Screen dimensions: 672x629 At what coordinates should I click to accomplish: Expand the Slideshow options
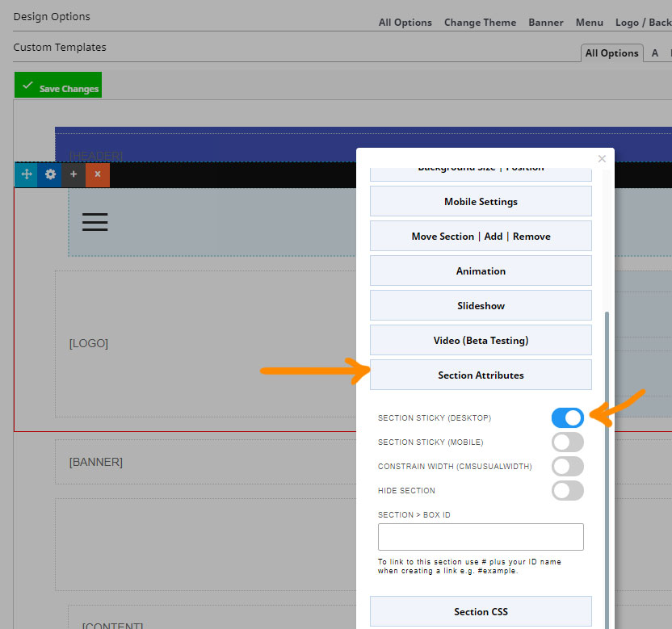click(x=481, y=306)
